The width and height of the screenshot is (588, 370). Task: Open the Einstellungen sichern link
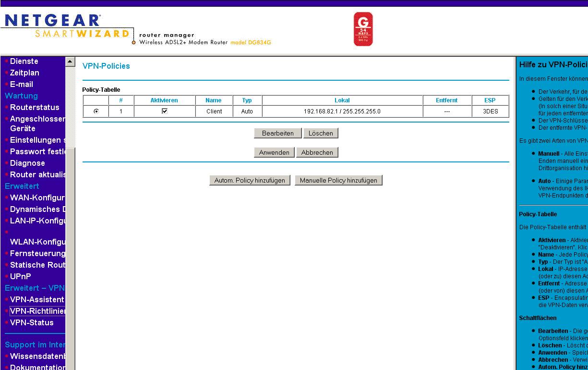[x=37, y=140]
